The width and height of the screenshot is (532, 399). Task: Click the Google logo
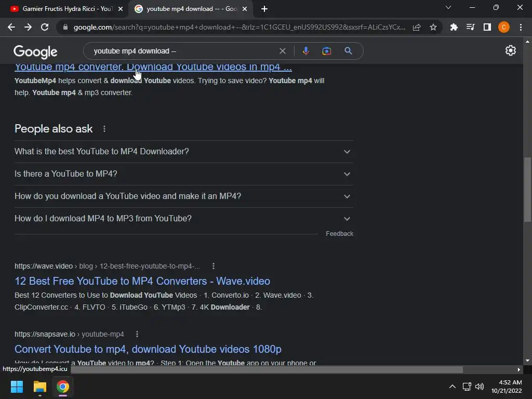(x=35, y=52)
